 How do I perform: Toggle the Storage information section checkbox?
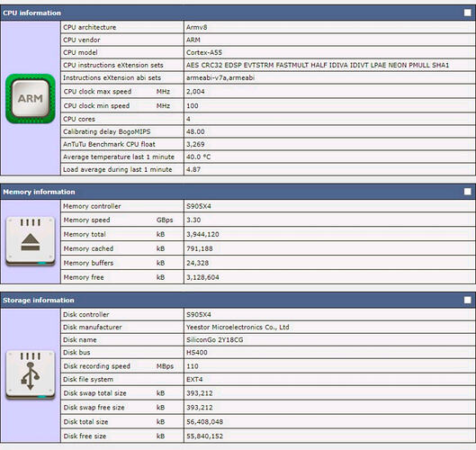tap(468, 300)
